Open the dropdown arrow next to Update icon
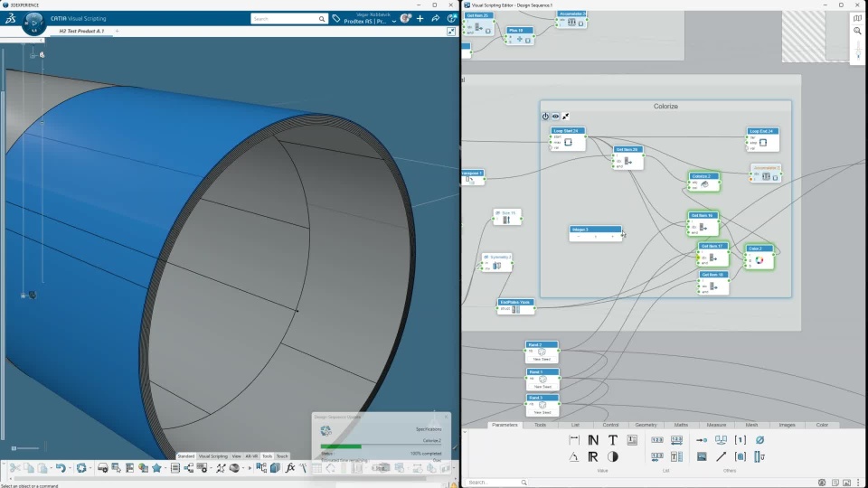 (90, 469)
